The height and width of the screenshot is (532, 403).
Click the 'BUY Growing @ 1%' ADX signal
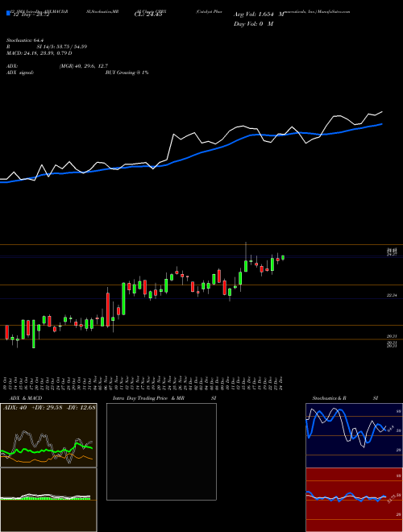(x=127, y=73)
